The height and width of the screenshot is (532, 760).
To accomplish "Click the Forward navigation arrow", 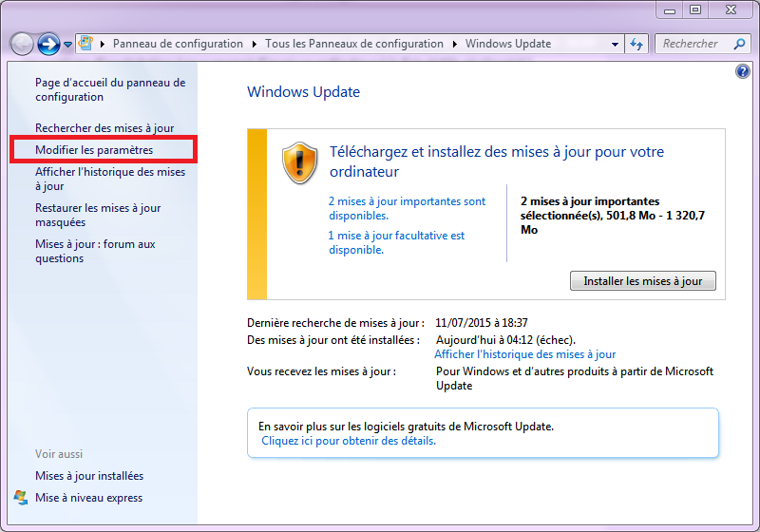I will (x=48, y=44).
